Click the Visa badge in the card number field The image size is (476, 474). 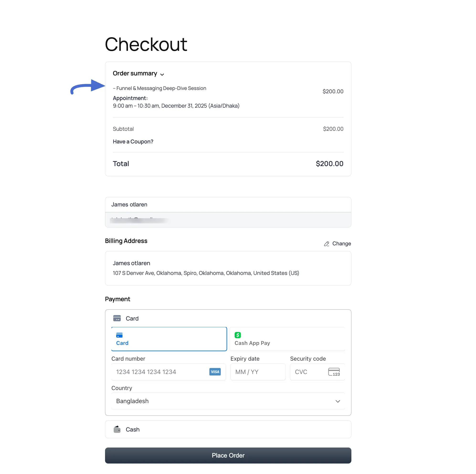pyautogui.click(x=215, y=372)
